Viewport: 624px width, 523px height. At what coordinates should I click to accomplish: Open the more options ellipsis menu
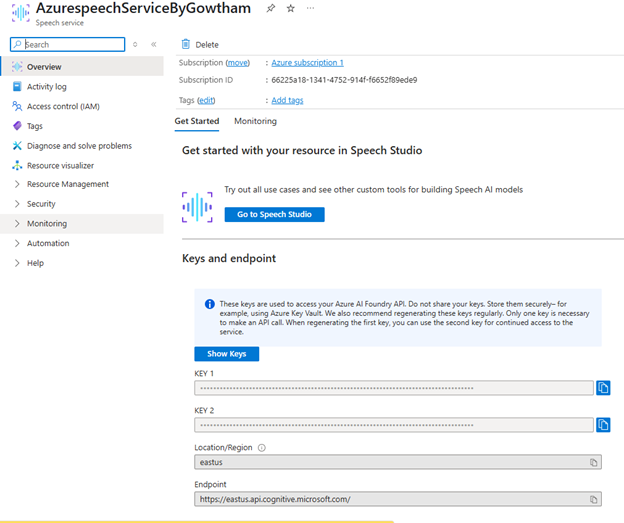310,8
